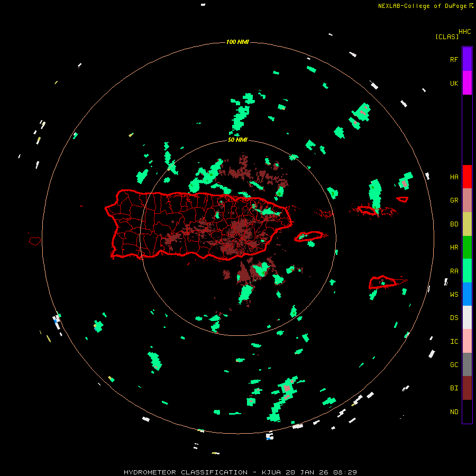Click the UK legend label

click(454, 83)
